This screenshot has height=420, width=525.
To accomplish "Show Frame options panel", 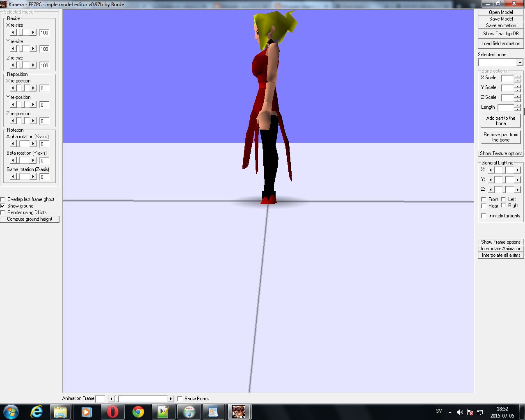I will coord(501,242).
